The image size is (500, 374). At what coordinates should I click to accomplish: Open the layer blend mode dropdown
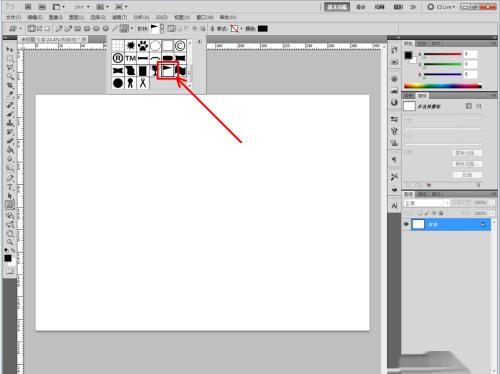427,203
